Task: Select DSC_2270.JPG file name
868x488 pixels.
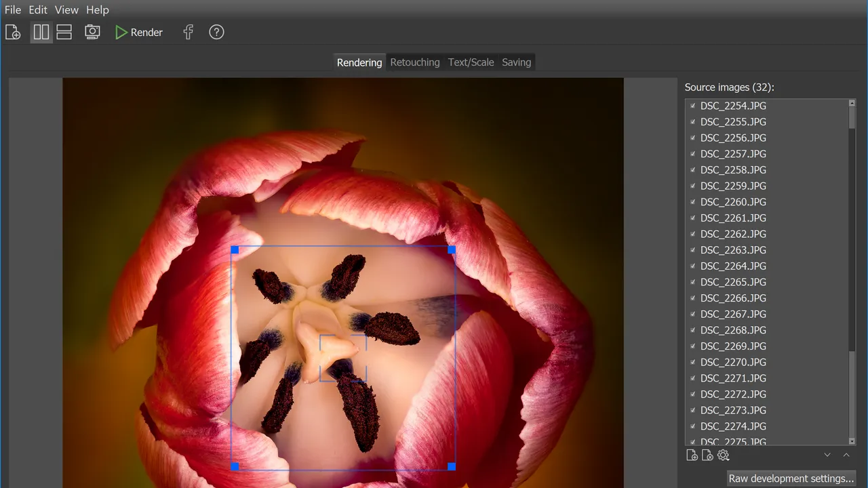Action: (733, 363)
